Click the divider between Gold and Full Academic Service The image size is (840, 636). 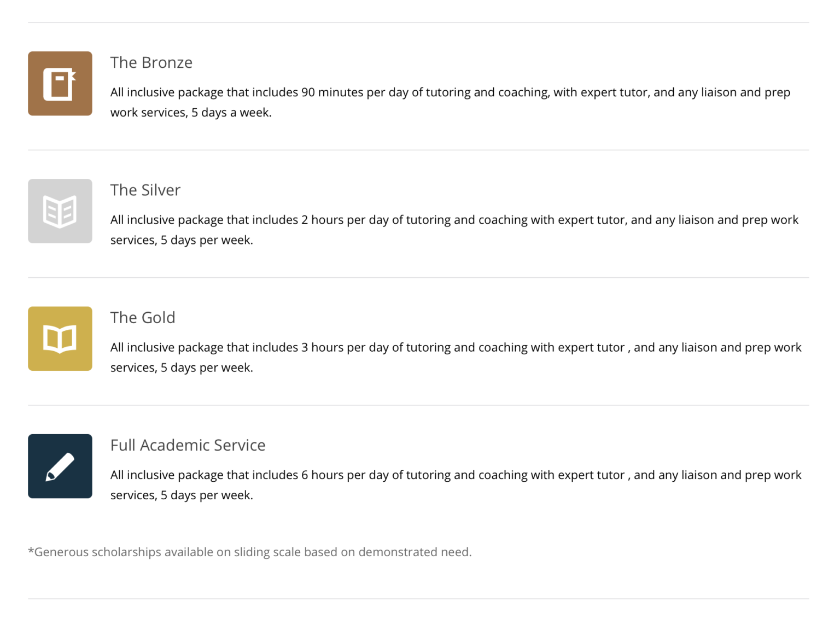(x=418, y=405)
